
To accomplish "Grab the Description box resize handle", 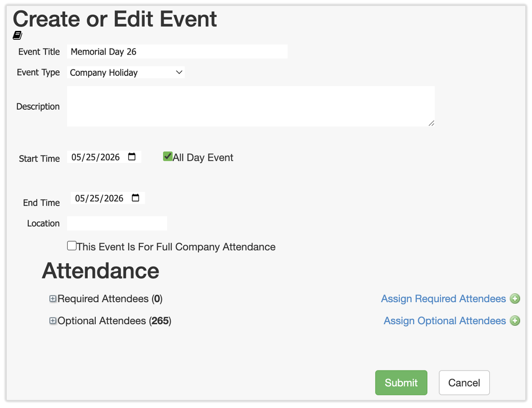I will [x=431, y=123].
